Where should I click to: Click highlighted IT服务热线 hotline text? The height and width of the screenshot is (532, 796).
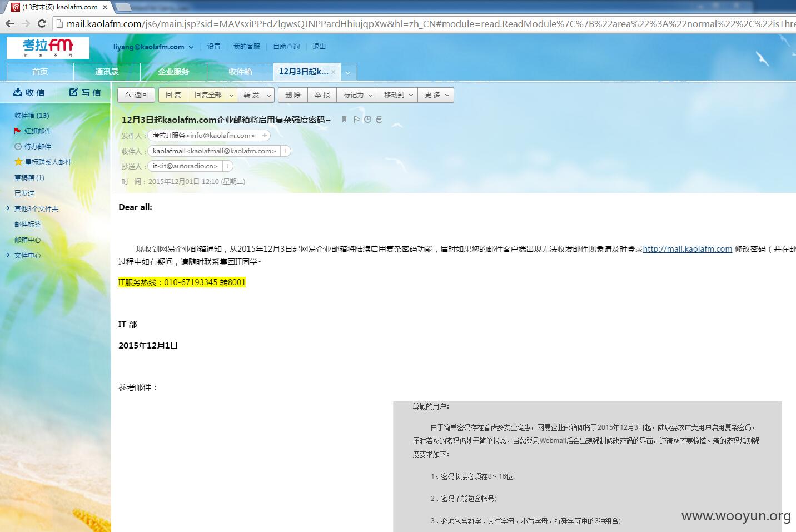point(182,282)
